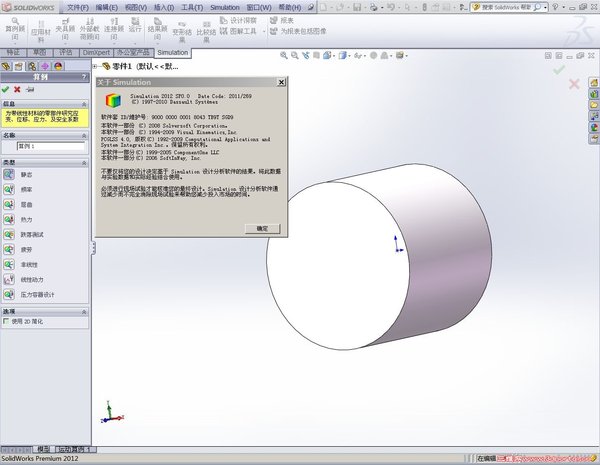Select the 跌落测试 drop test study type
Image resolution: width=600 pixels, height=465 pixels.
tap(24, 235)
